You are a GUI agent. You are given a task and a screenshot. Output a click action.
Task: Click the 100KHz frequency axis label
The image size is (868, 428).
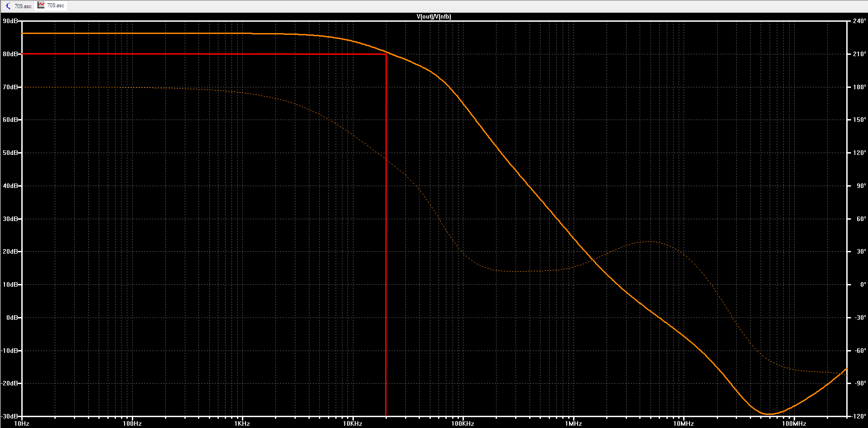(463, 424)
